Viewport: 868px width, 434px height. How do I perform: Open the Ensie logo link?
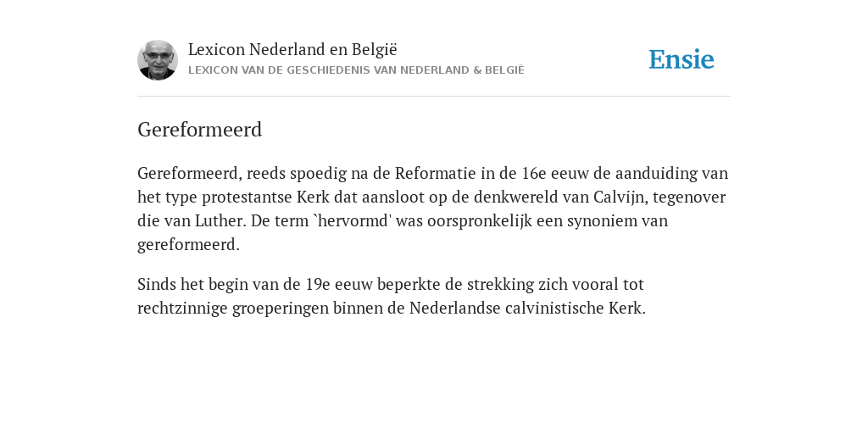pos(681,60)
